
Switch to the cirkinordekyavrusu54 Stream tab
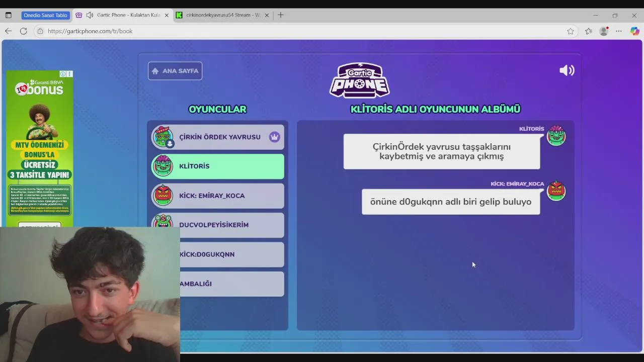coord(223,15)
